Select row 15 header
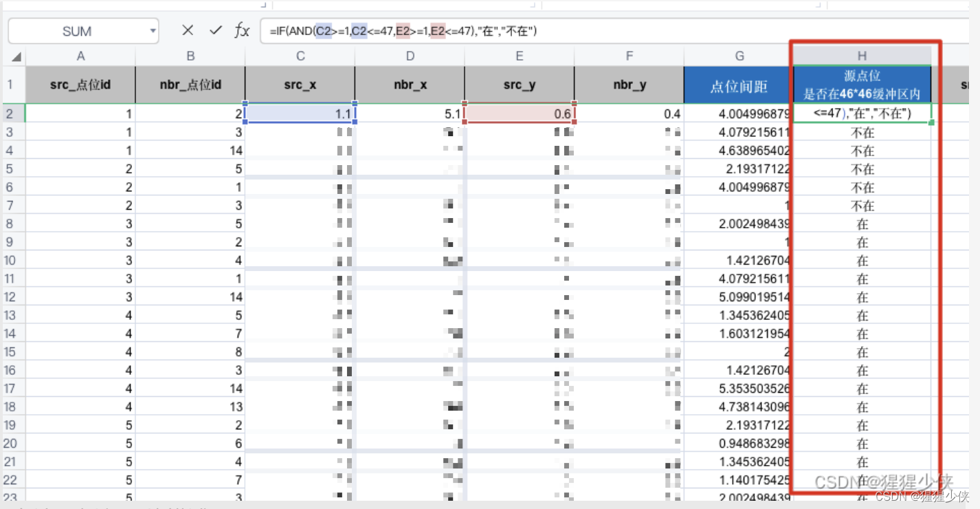Image resolution: width=980 pixels, height=509 pixels. (14, 351)
